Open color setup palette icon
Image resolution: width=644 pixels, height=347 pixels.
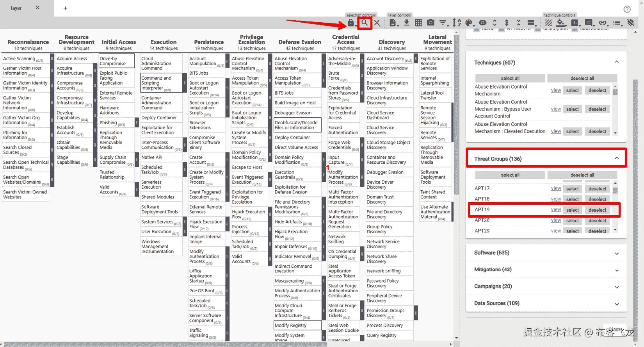click(x=470, y=23)
